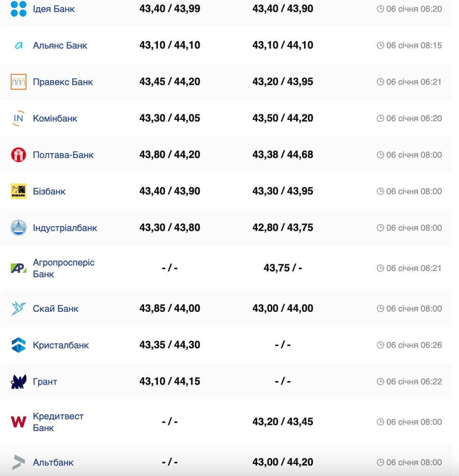
Task: Click the Індустріалбанк blue circle logo
Action: click(19, 228)
